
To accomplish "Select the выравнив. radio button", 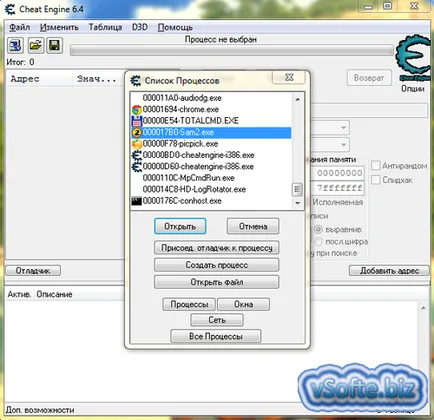I will pyautogui.click(x=318, y=229).
